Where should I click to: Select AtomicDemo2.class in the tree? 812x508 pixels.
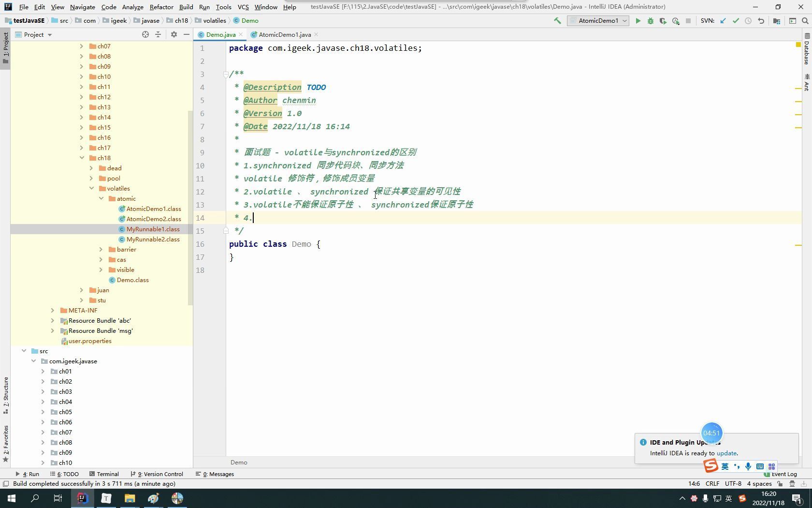pyautogui.click(x=154, y=219)
